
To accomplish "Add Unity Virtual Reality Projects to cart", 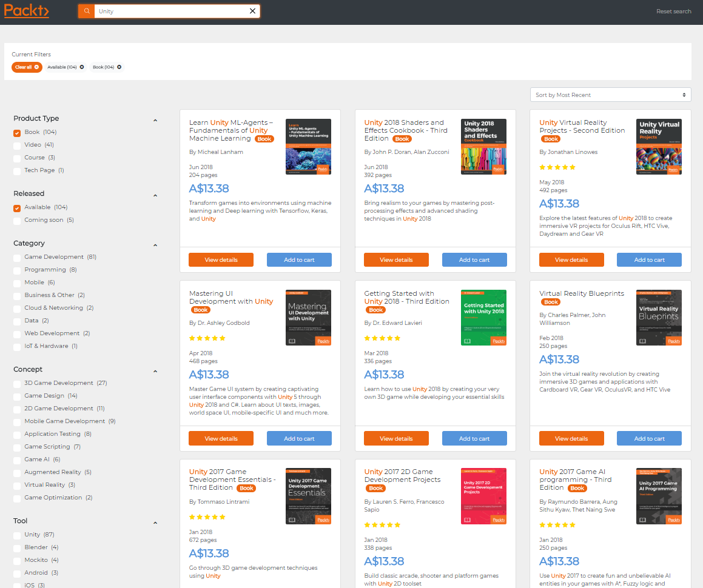I will [649, 260].
